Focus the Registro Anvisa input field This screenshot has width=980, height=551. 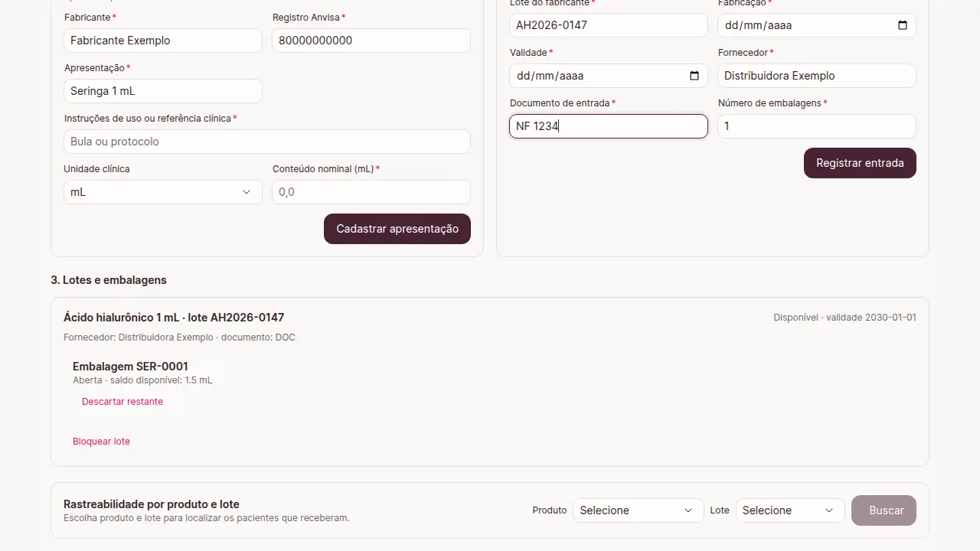tap(371, 41)
